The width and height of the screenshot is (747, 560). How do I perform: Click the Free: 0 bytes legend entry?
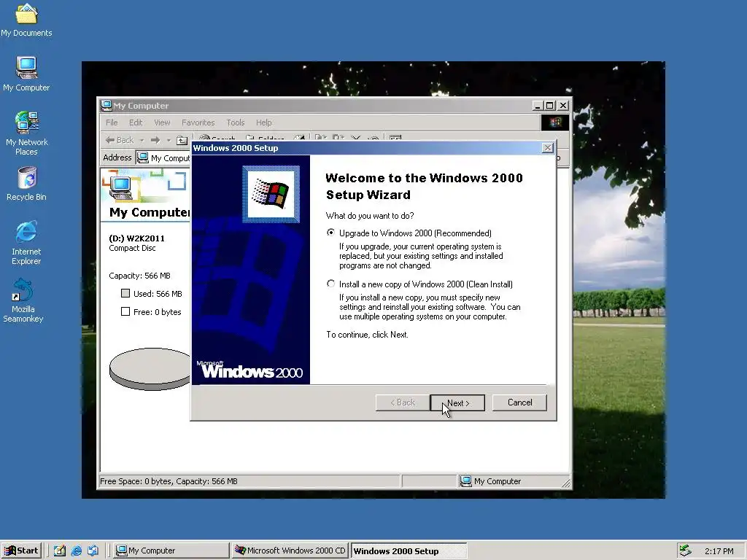point(151,312)
